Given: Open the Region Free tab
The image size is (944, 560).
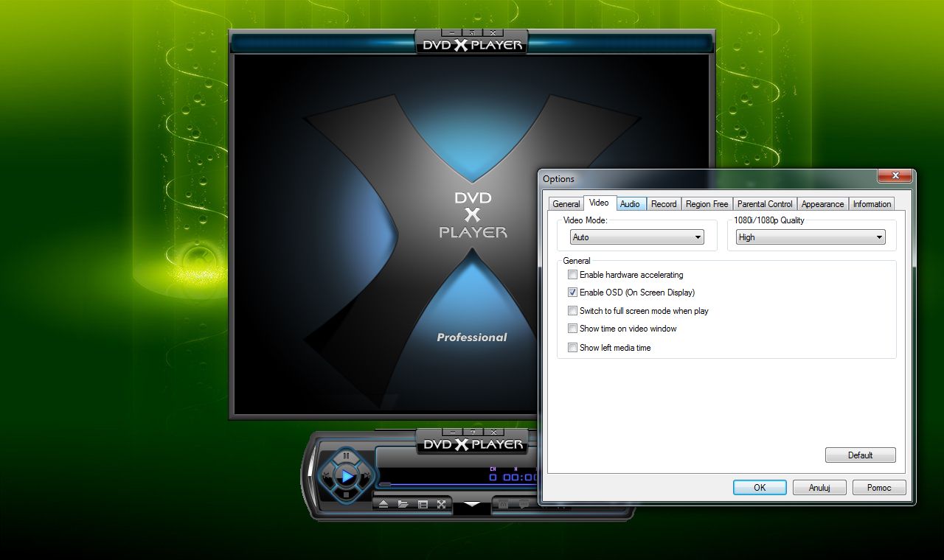Looking at the screenshot, I should pyautogui.click(x=707, y=204).
